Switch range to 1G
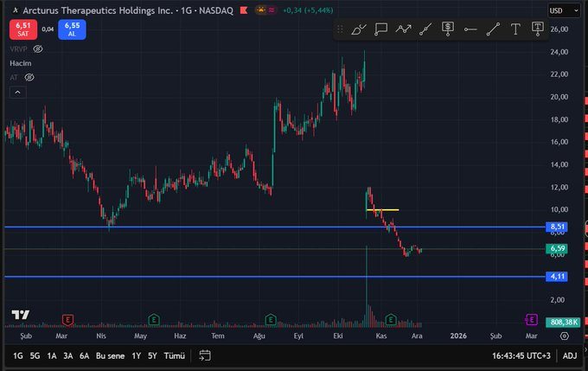588x371 pixels. (17, 355)
